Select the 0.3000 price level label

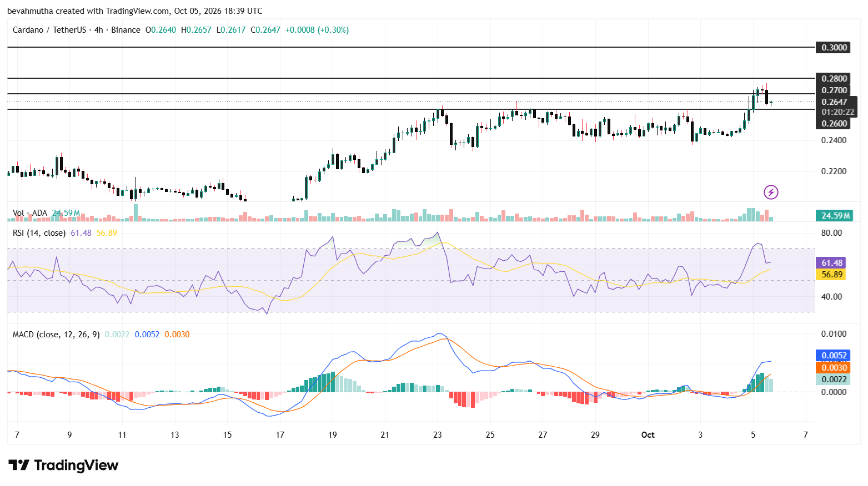pos(834,47)
